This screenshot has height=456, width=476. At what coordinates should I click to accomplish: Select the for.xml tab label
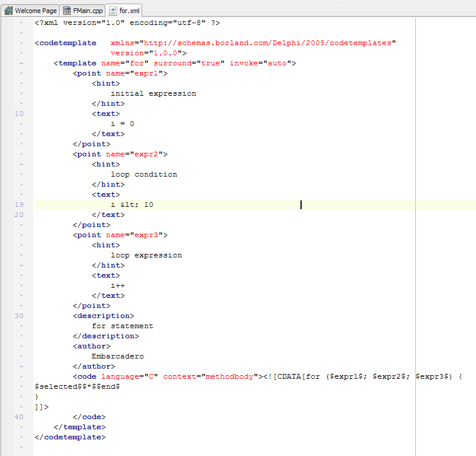129,11
